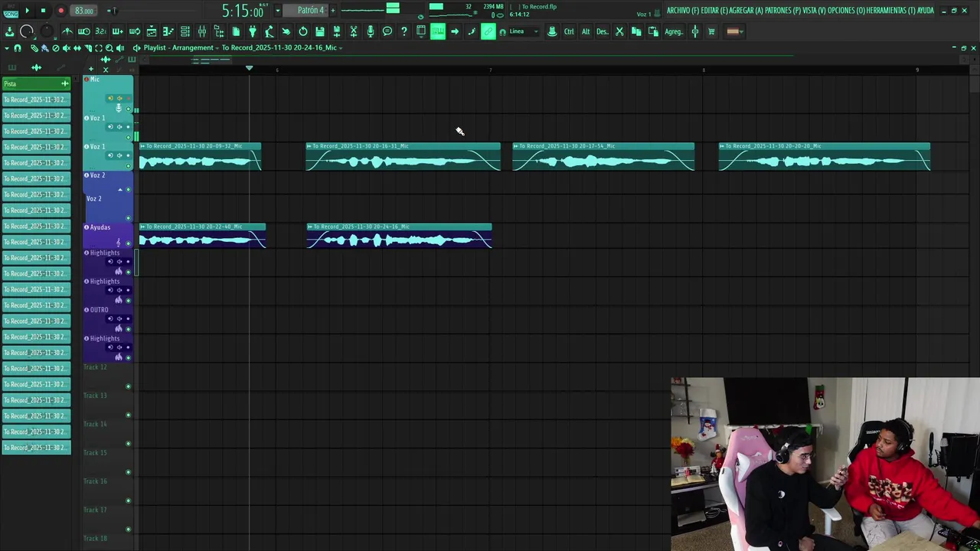Click the Play button in transport
980x551 pixels.
[x=27, y=11]
